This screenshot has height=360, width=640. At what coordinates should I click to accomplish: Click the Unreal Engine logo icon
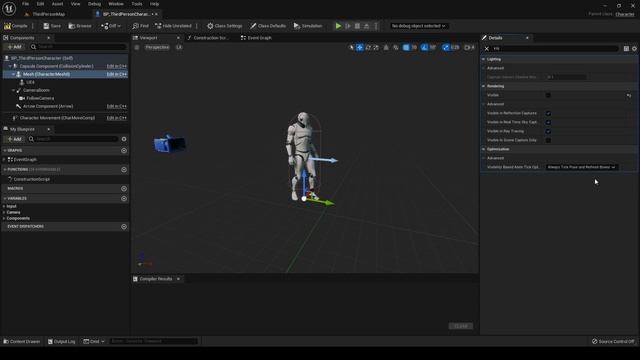click(9, 9)
